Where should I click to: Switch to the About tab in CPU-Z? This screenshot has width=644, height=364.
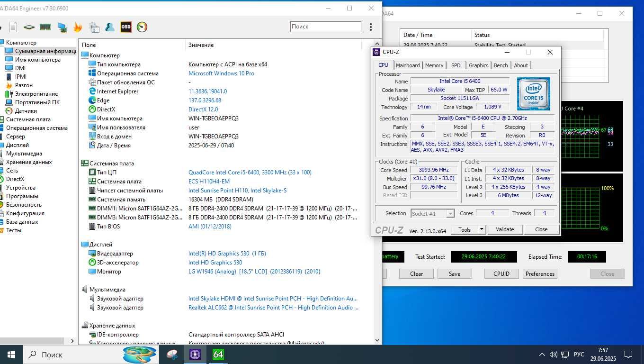(x=521, y=65)
